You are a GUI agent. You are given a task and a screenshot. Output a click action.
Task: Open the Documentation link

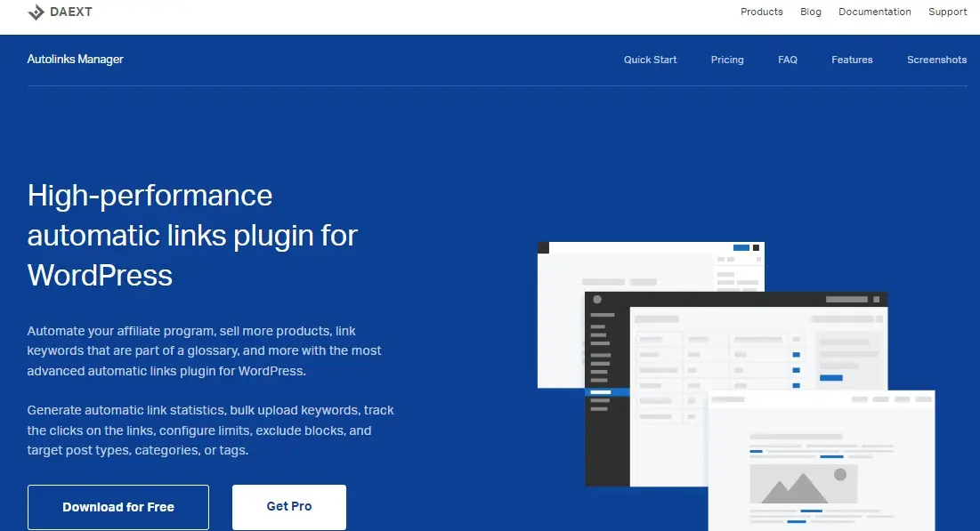(x=874, y=12)
